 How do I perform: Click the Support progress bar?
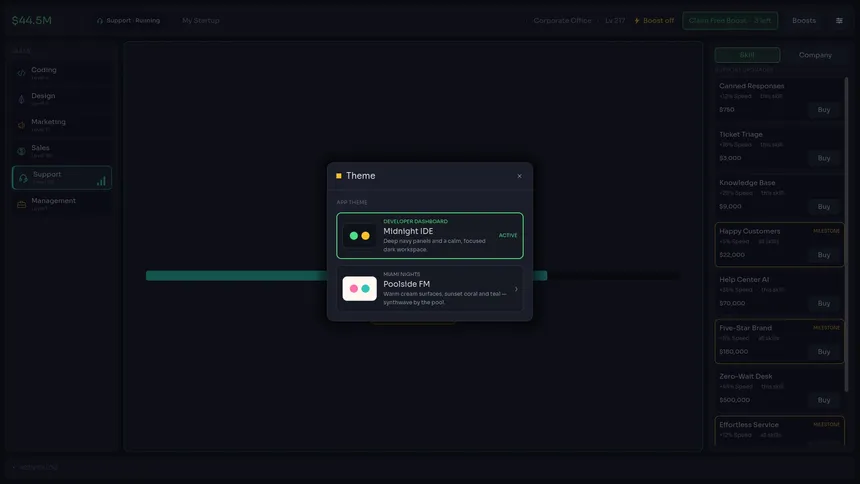(412, 275)
